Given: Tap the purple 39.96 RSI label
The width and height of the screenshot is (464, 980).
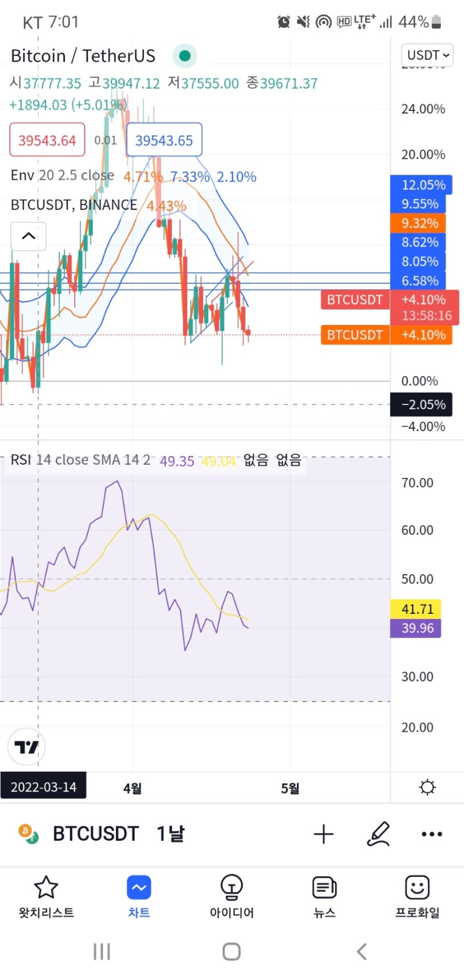Looking at the screenshot, I should pyautogui.click(x=416, y=628).
